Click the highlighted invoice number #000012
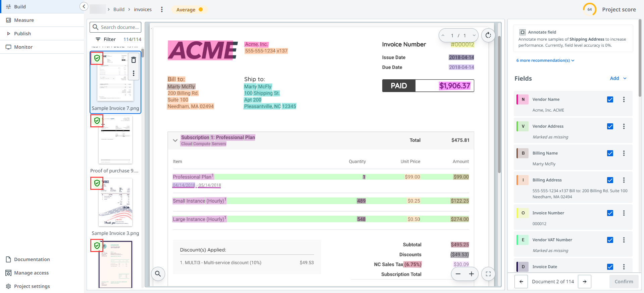The width and height of the screenshot is (644, 293). (x=462, y=44)
